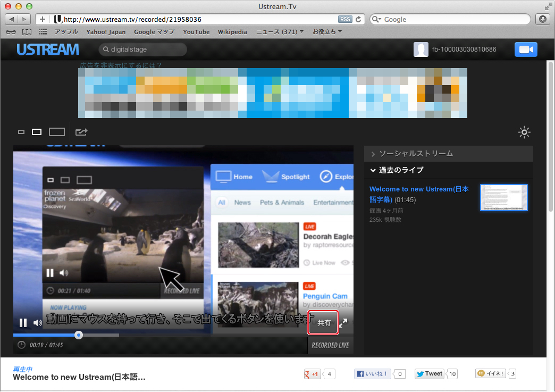Viewport: 555px width, 392px height.
Task: Open the Yahoo! Japan bookmark
Action: [x=106, y=32]
